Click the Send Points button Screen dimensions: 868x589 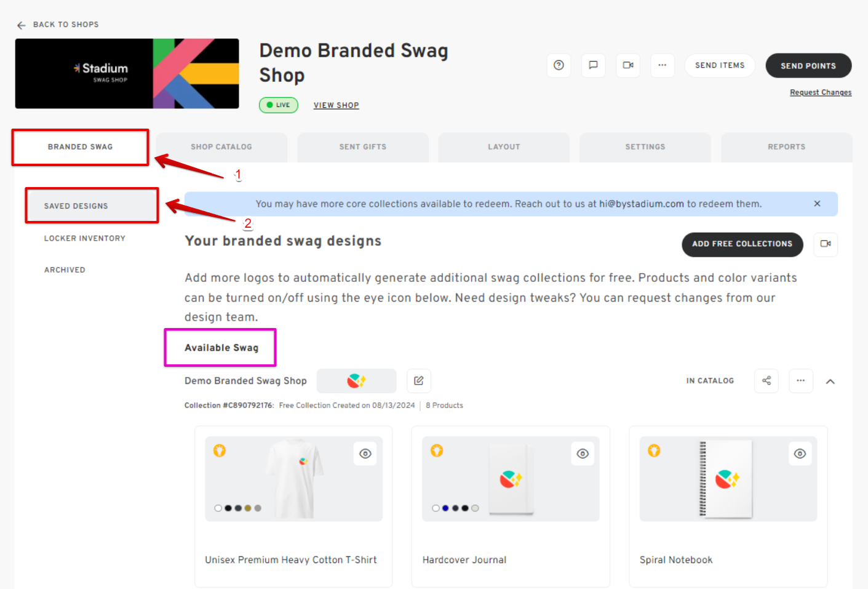point(808,66)
